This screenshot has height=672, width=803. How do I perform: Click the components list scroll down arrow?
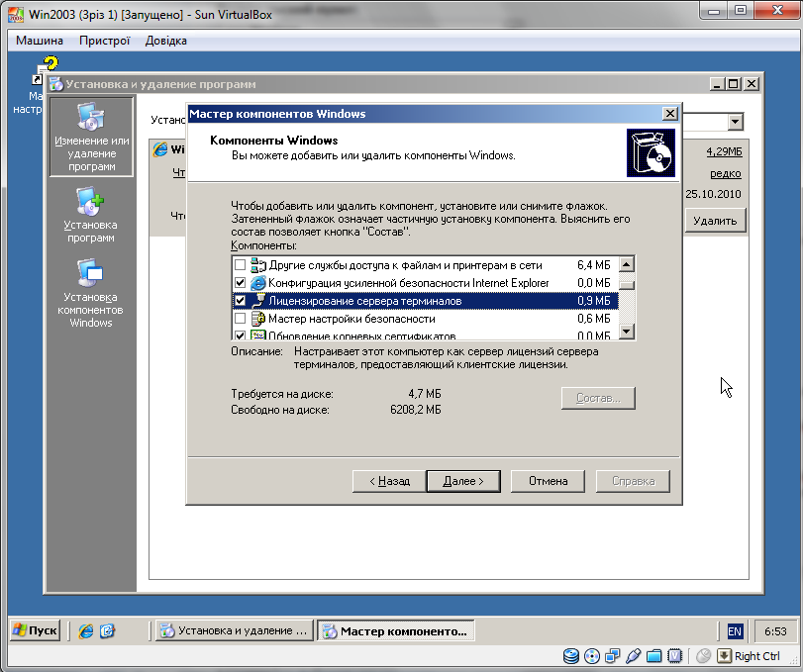(627, 332)
